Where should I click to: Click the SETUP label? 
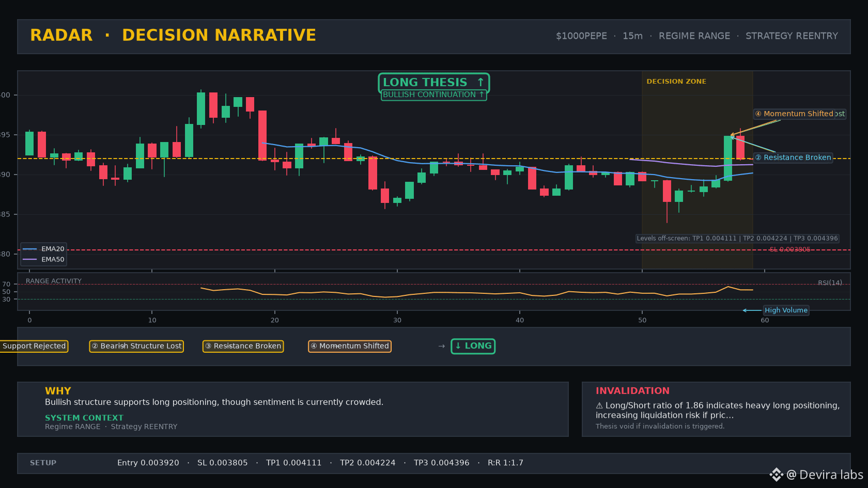coord(43,463)
